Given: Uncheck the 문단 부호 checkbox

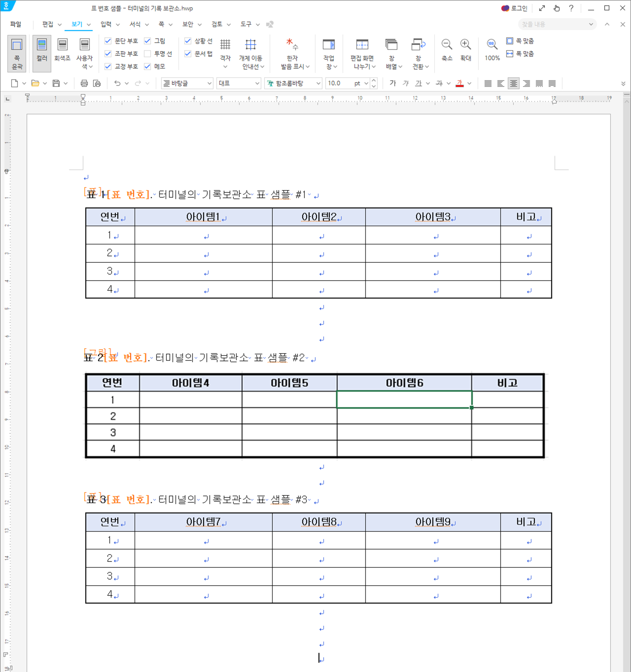Looking at the screenshot, I should coord(108,41).
